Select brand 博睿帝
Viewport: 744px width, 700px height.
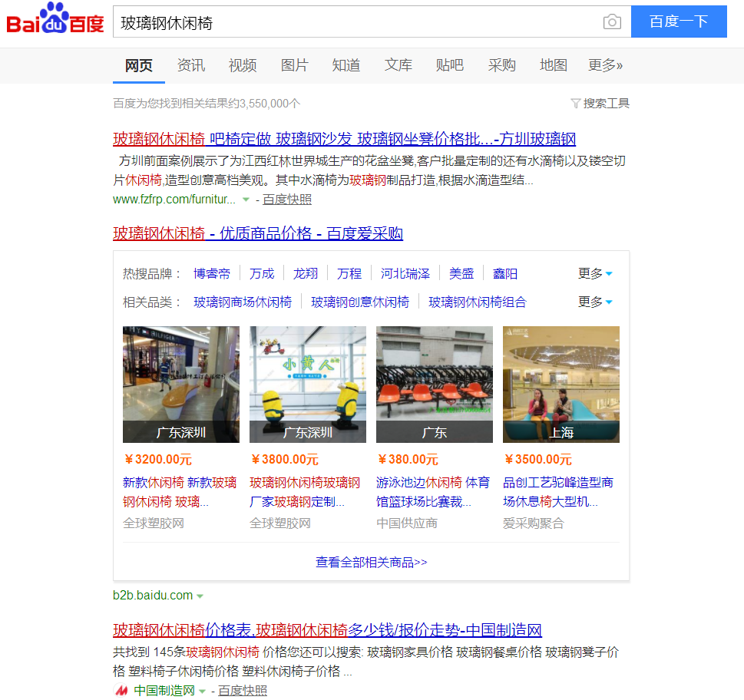click(212, 274)
